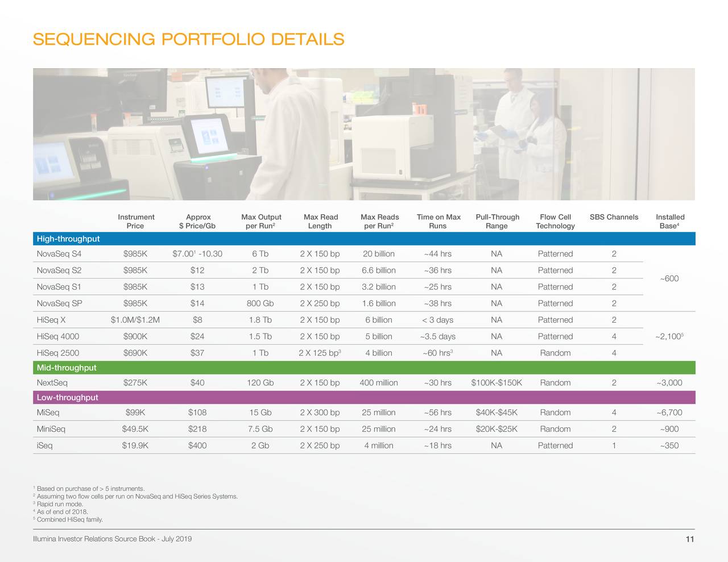Click the HiSeq 4000 row label
728x562 pixels.
tap(58, 336)
